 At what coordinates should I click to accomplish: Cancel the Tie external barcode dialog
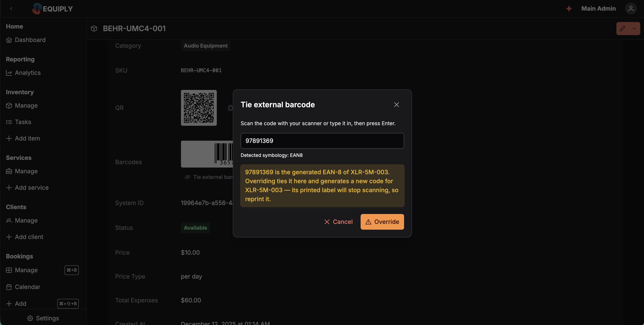click(338, 222)
